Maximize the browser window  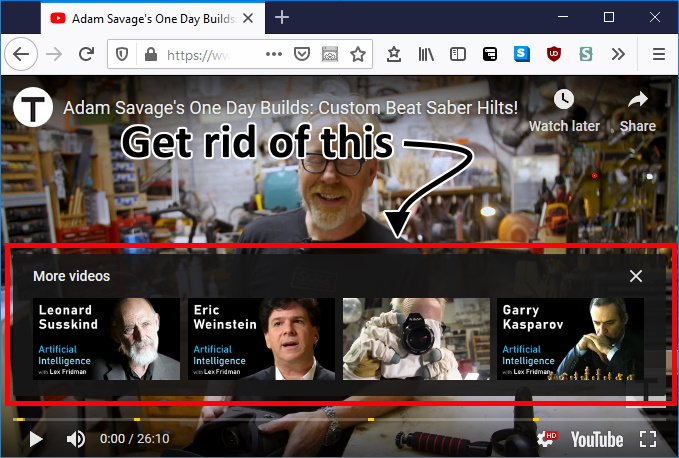pyautogui.click(x=609, y=17)
